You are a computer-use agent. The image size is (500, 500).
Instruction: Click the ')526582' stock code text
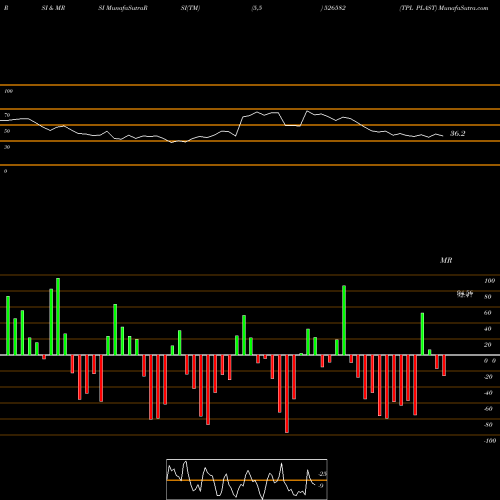coord(333,8)
